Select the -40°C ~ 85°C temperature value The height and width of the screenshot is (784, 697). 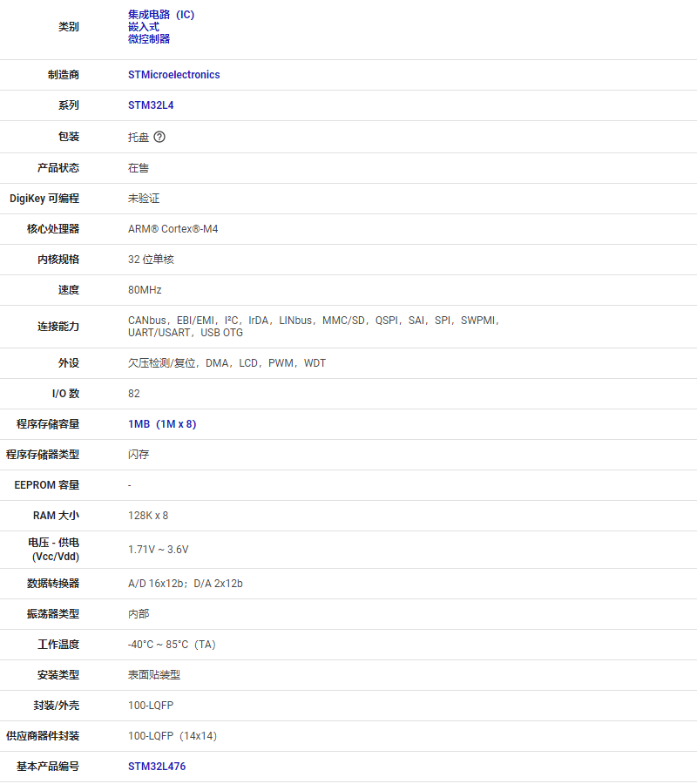172,645
